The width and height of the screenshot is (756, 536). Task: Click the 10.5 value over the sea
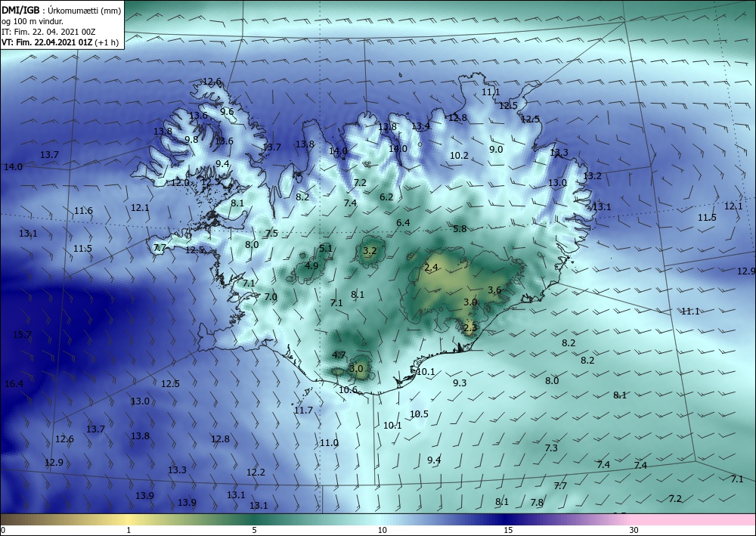click(x=419, y=414)
